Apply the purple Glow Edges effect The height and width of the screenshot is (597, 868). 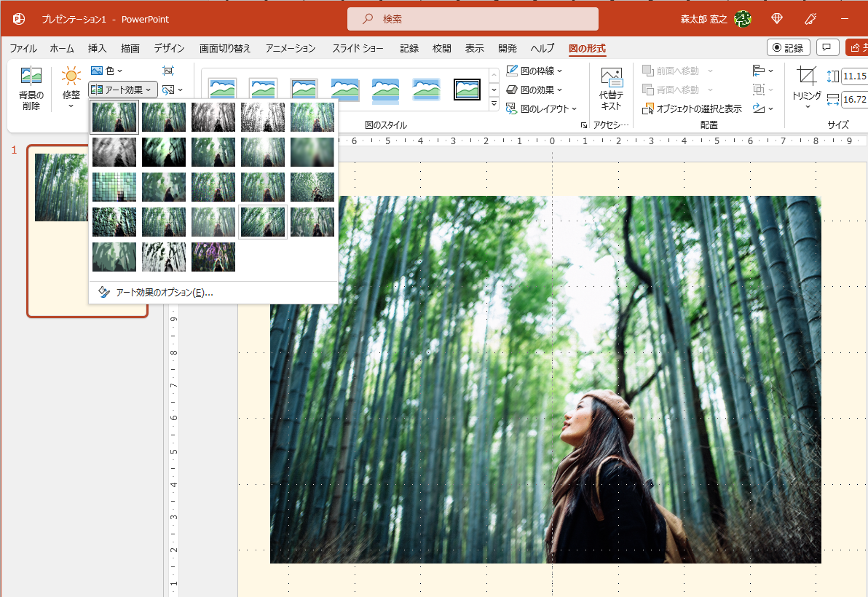pos(213,257)
